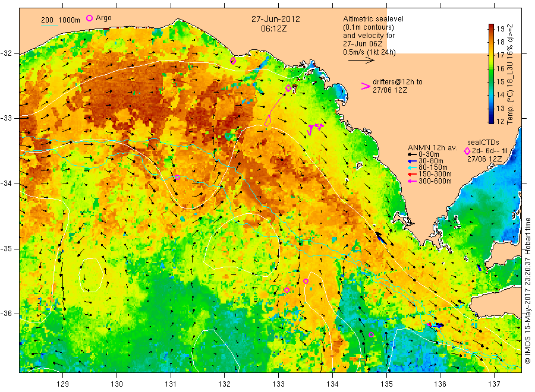
Task: Click the thick black ANMN arrow near 134.9°E
Action: pos(381,238)
